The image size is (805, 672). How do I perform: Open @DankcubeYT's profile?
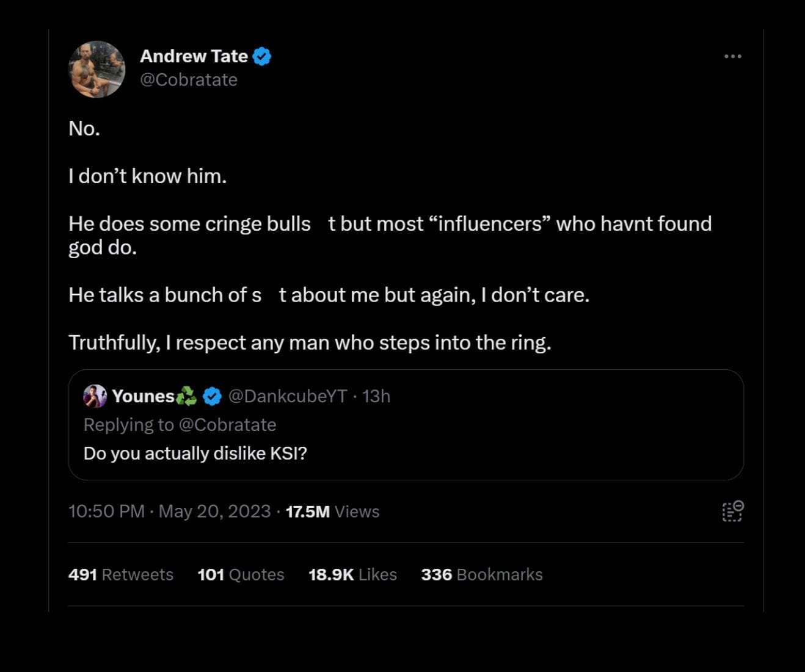coord(286,396)
